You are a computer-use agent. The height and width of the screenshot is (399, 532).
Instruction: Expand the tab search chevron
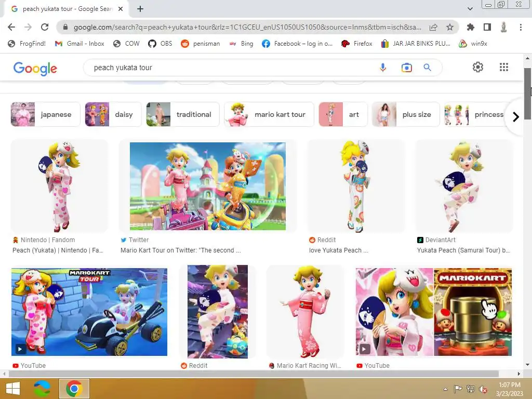coord(470,9)
